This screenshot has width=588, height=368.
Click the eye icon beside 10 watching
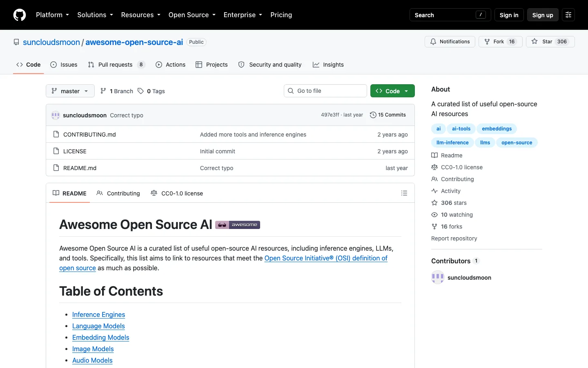coord(434,215)
